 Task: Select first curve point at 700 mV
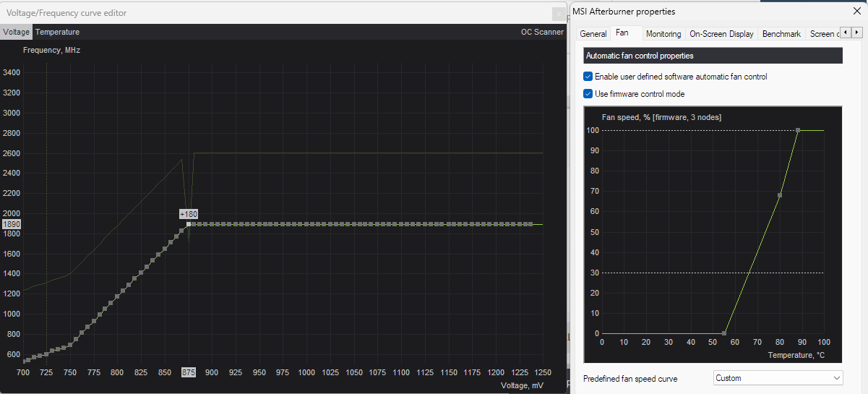[x=25, y=361]
